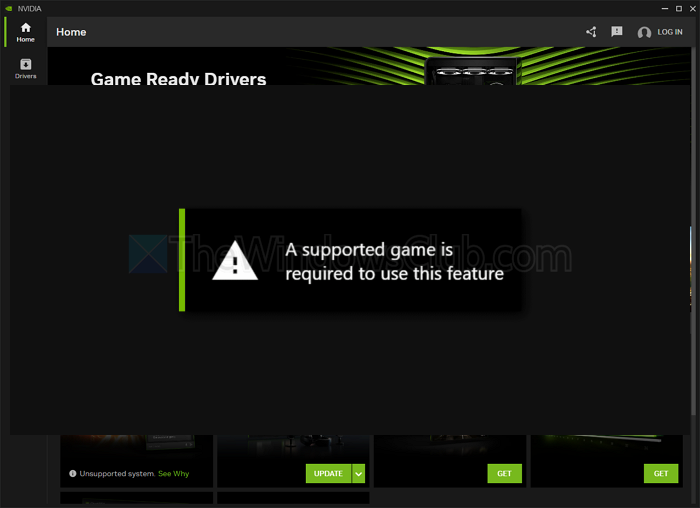This screenshot has width=700, height=508.
Task: Open the Drivers section in the sidebar
Action: [x=25, y=69]
